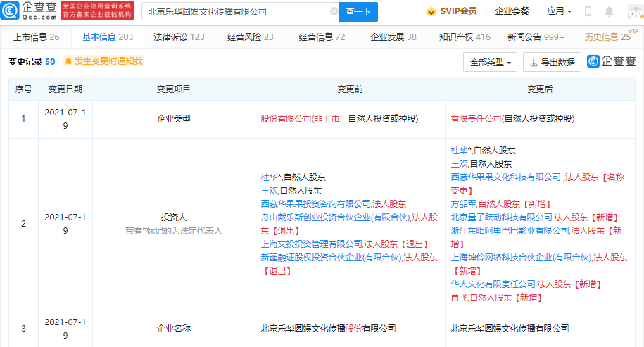Image resolution: width=644 pixels, height=347 pixels.
Task: Open 浙江东阳阿里巴巴影业有限公司 link
Action: pos(510,231)
